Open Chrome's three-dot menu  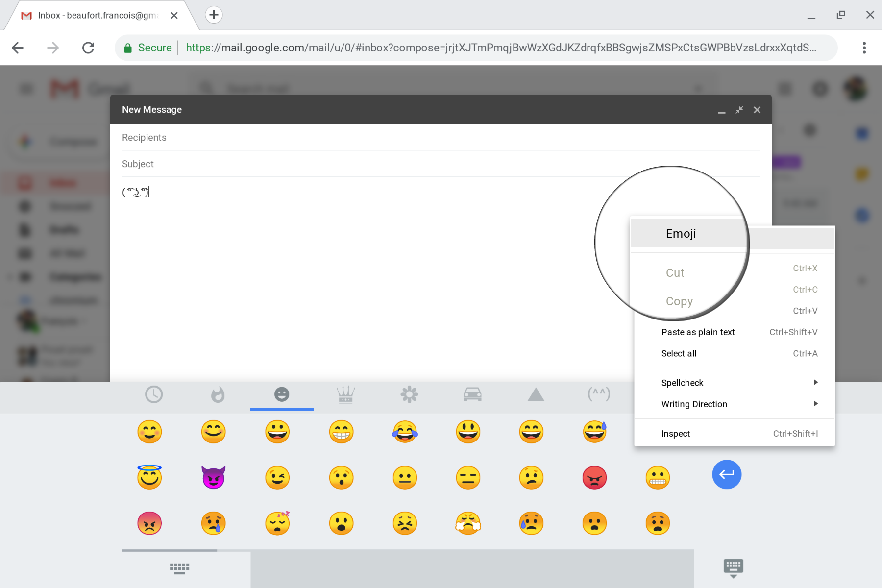[864, 48]
